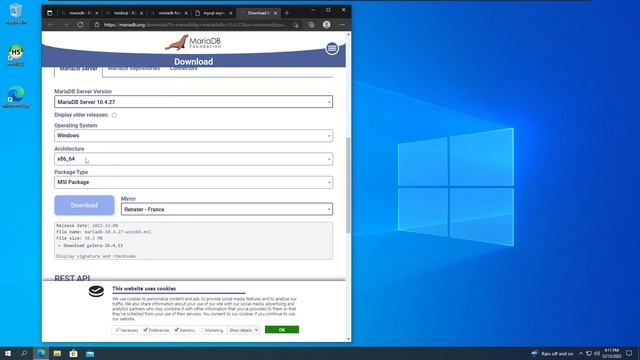This screenshot has height=360, width=640.
Task: Click Display signature and checksums link
Action: click(96, 256)
